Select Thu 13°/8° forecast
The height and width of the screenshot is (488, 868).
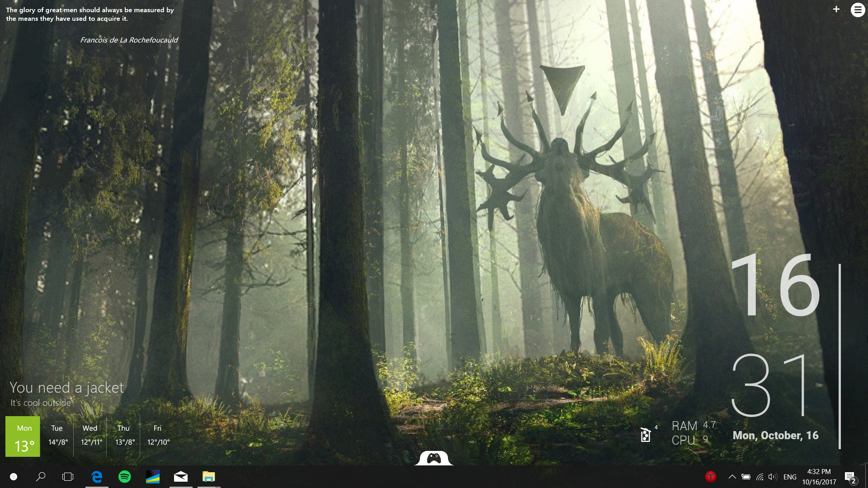pyautogui.click(x=124, y=436)
